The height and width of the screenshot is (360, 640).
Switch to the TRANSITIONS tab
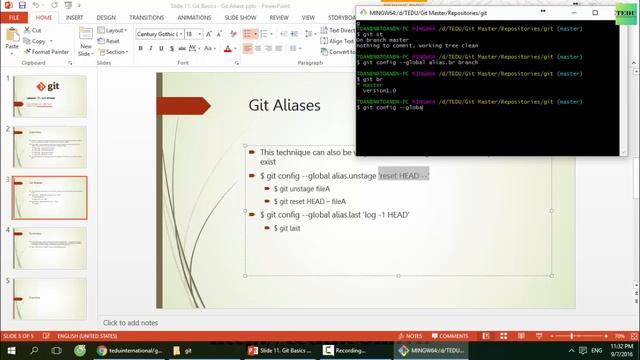click(147, 18)
